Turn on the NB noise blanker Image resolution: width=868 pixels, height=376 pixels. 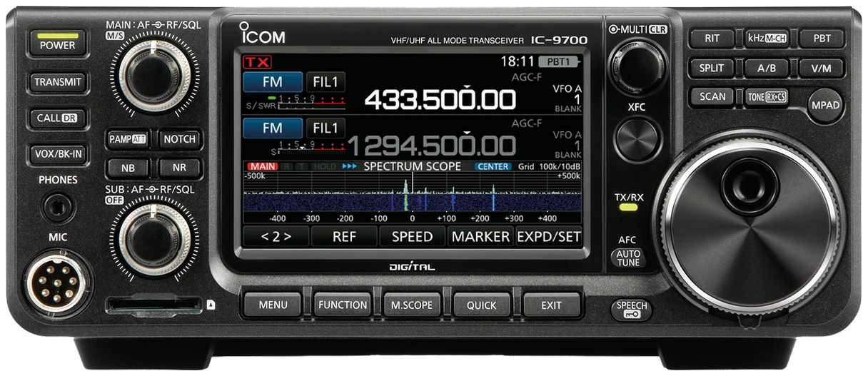128,168
